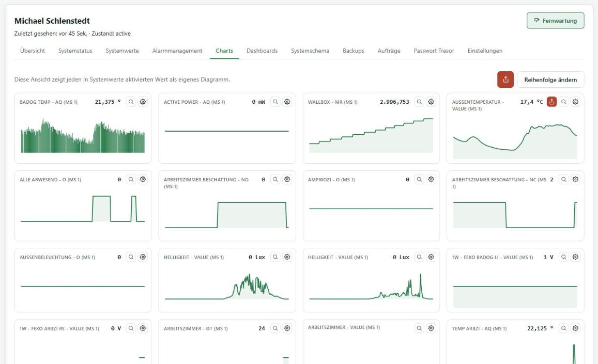The width and height of the screenshot is (598, 364).
Task: Open Alarmmanagement tab
Action: tap(177, 51)
